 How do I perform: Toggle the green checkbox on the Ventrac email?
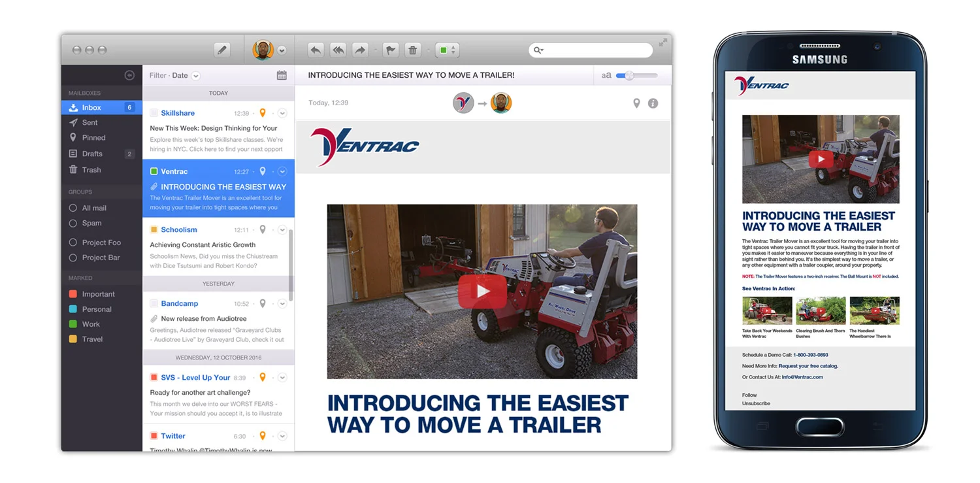154,171
